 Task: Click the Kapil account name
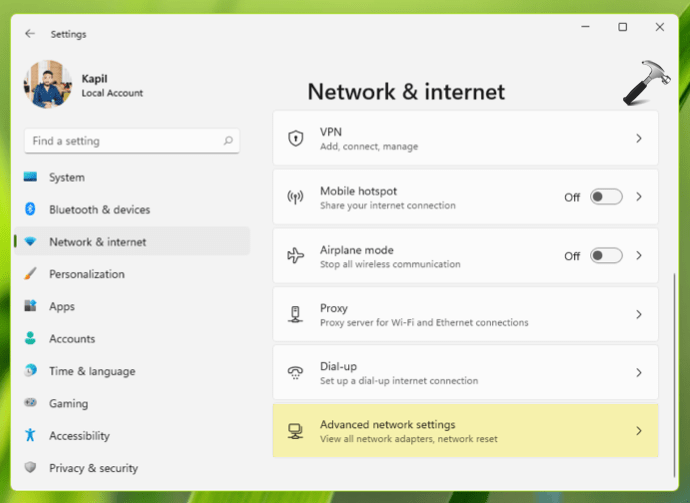coord(94,79)
